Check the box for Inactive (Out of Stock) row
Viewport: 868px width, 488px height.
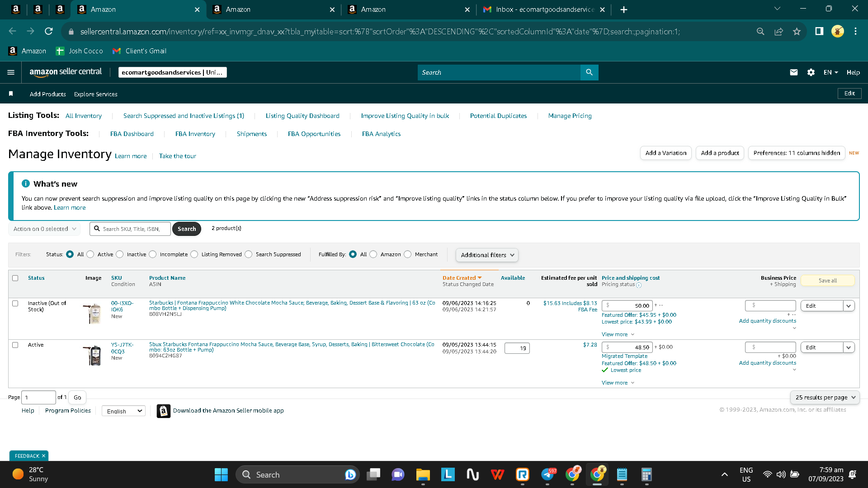pyautogui.click(x=15, y=304)
